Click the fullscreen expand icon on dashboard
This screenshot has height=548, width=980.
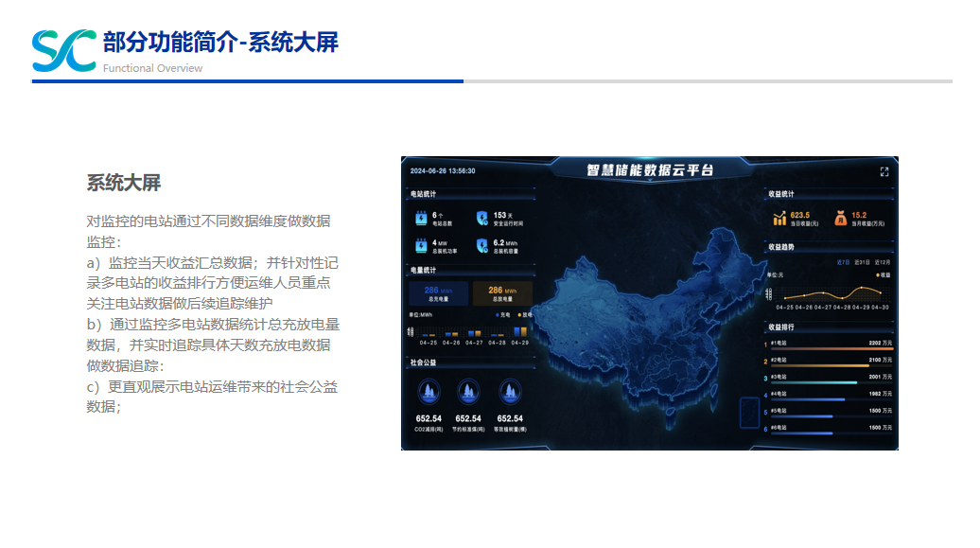coord(884,171)
